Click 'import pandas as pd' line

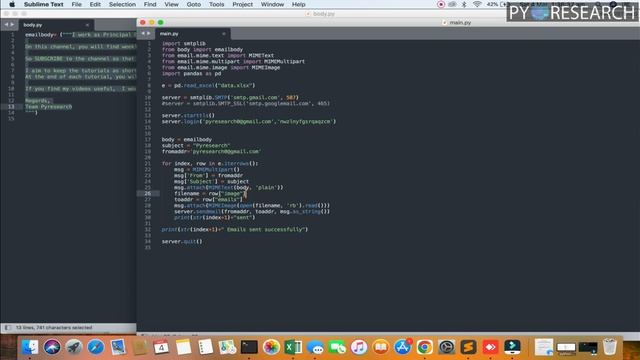(x=191, y=73)
